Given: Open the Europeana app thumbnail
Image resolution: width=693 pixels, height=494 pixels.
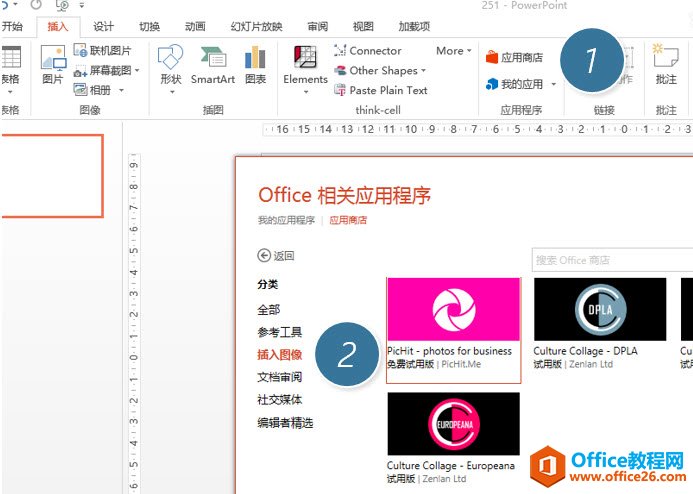Looking at the screenshot, I should coord(453,424).
